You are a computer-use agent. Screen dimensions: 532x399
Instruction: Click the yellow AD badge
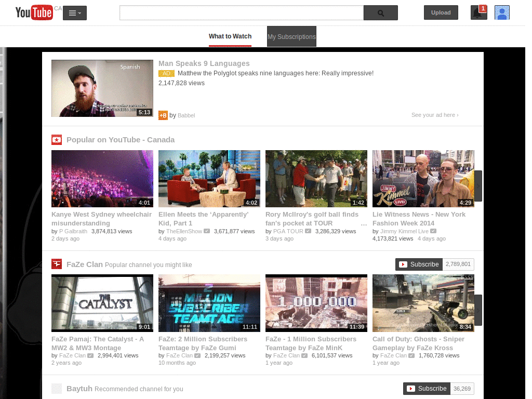166,73
